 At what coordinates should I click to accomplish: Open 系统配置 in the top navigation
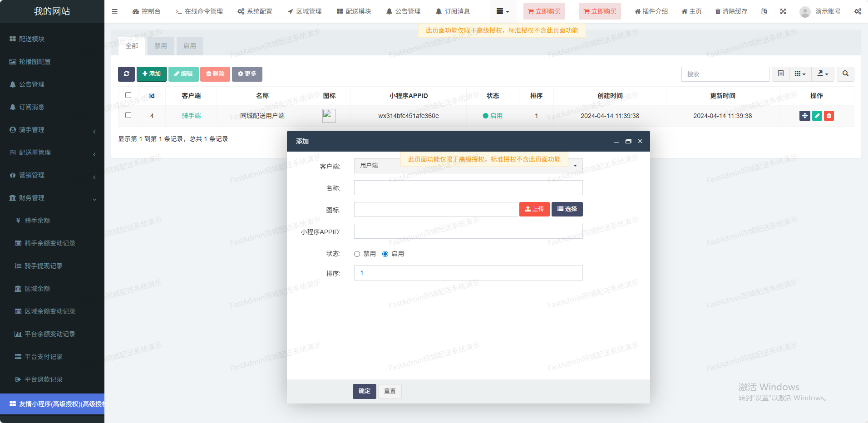point(255,11)
